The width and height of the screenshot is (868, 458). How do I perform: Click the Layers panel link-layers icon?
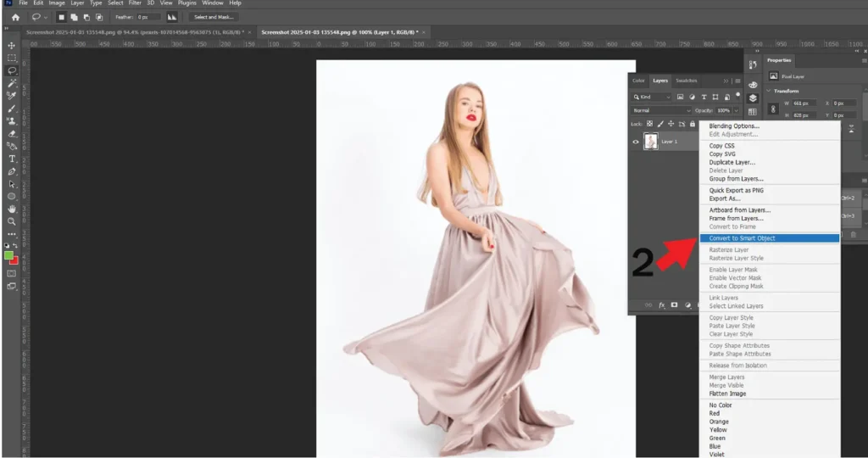click(x=648, y=305)
